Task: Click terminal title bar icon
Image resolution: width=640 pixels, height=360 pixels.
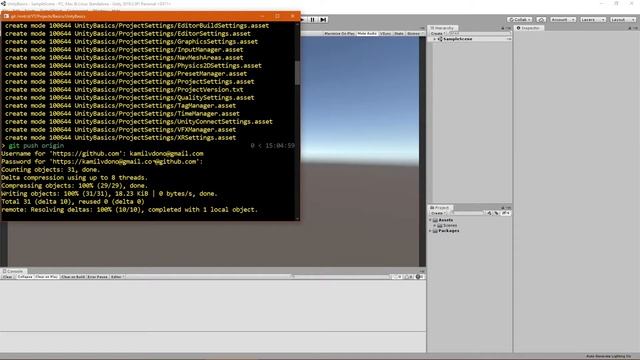Action: pyautogui.click(x=6, y=16)
